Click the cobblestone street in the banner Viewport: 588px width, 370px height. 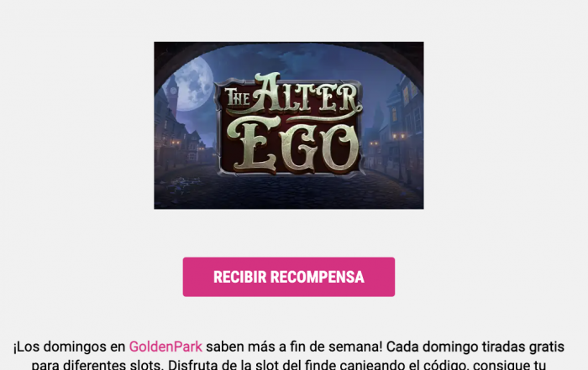289,191
